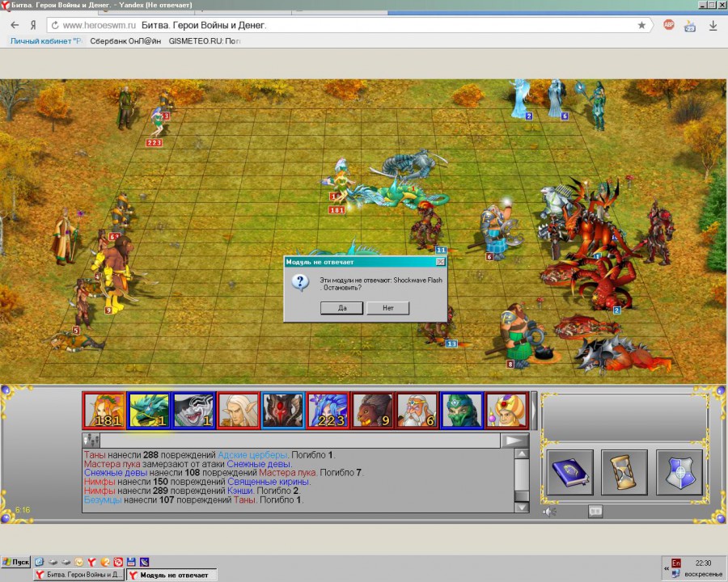Select the white-bearded portrait showing 6
This screenshot has height=582, width=728.
click(417, 411)
